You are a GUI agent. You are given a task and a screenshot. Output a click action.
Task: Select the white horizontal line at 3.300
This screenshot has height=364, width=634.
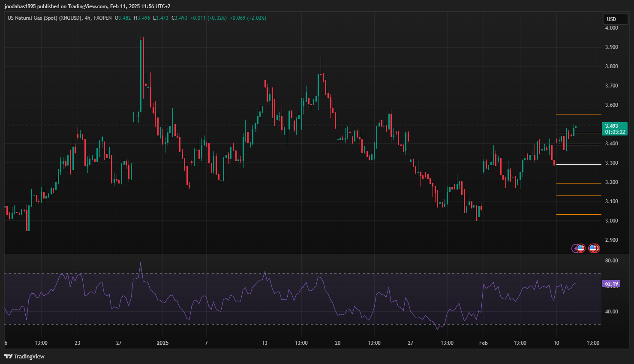click(579, 164)
